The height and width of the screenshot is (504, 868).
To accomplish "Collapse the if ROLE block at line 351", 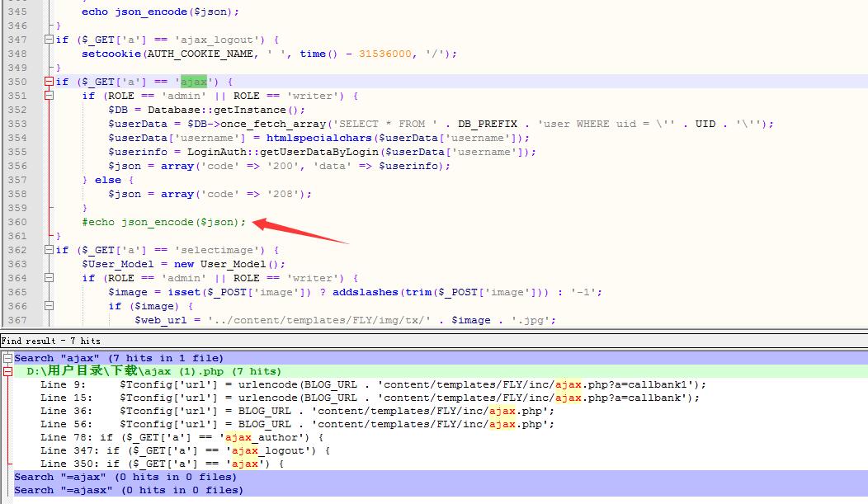I will (x=76, y=96).
